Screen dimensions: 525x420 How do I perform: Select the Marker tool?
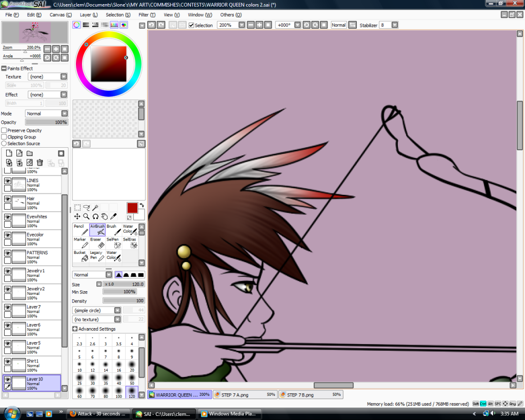click(80, 243)
